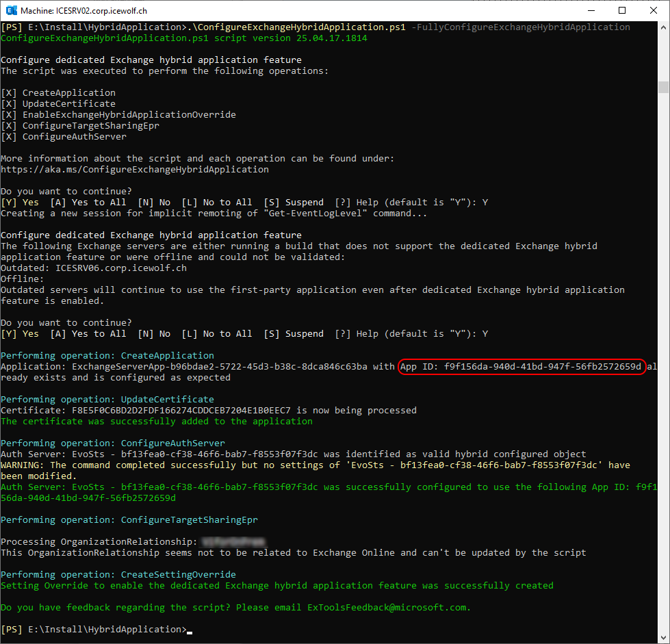Click the '[X] EnableExchangeHybridApplicationOverride' line
This screenshot has height=644, width=670.
118,114
